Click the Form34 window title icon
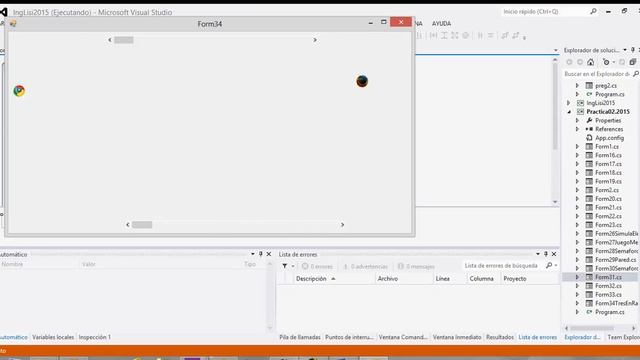640x360 pixels. pyautogui.click(x=13, y=24)
